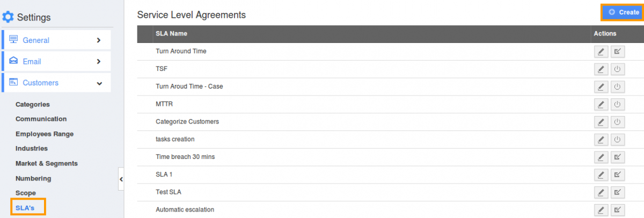Viewport: 644px width, 218px height.
Task: Collapse the left sidebar with arrow handle
Action: point(121,179)
